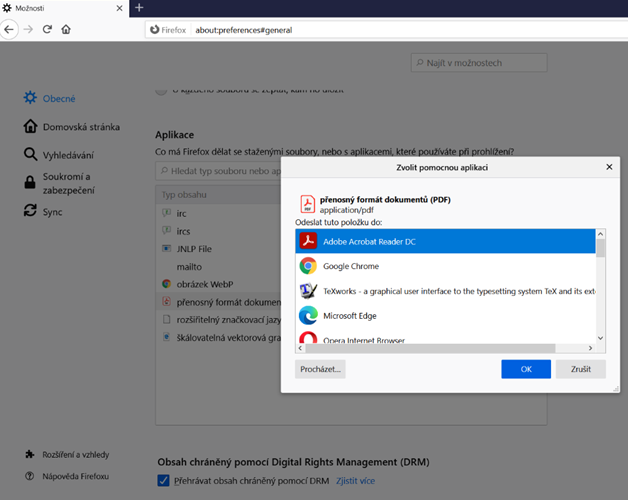
Task: Select the Domovská stránka category label
Action: pyautogui.click(x=81, y=127)
